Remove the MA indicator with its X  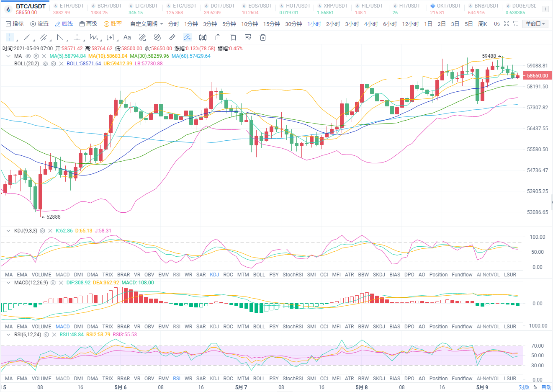pos(44,56)
